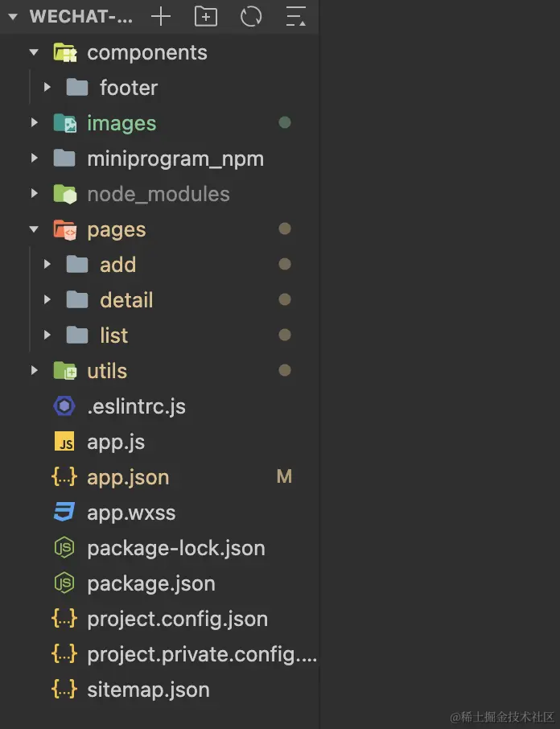
Task: Select the detail folder name
Action: [x=126, y=299]
